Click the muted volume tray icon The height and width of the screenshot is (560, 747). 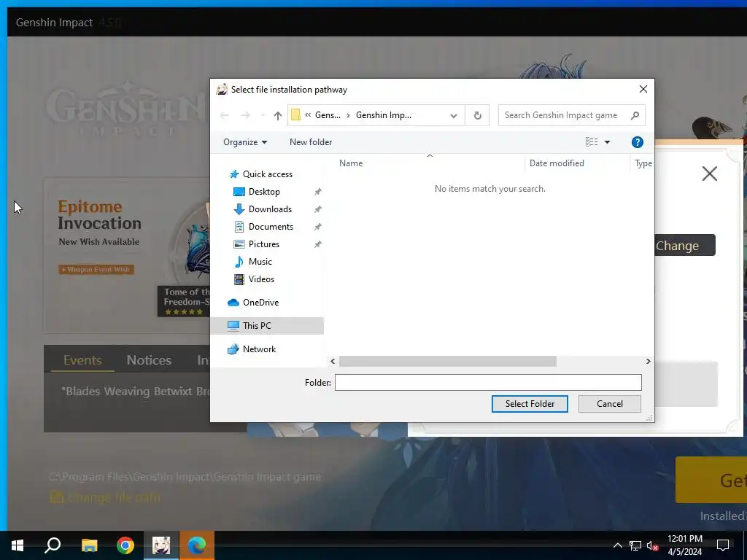[652, 545]
